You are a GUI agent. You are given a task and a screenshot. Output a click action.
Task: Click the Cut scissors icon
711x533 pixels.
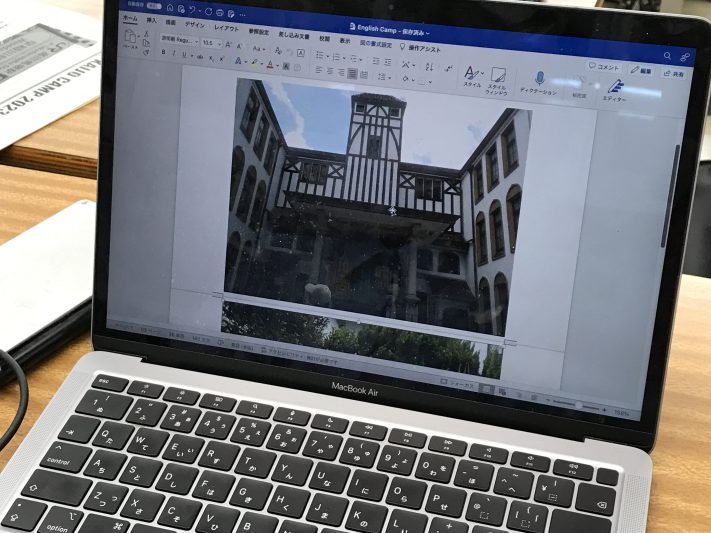click(x=146, y=34)
